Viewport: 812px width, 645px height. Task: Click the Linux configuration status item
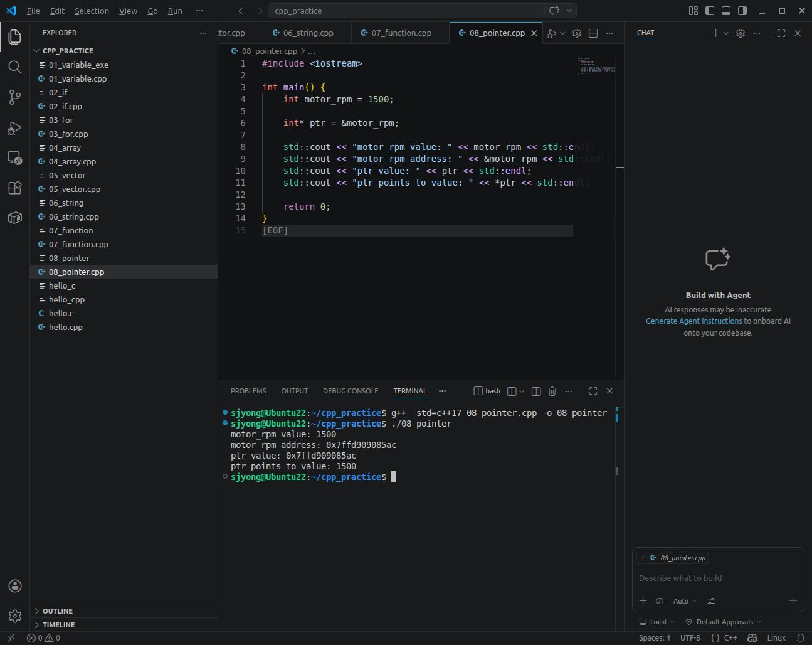(776, 638)
